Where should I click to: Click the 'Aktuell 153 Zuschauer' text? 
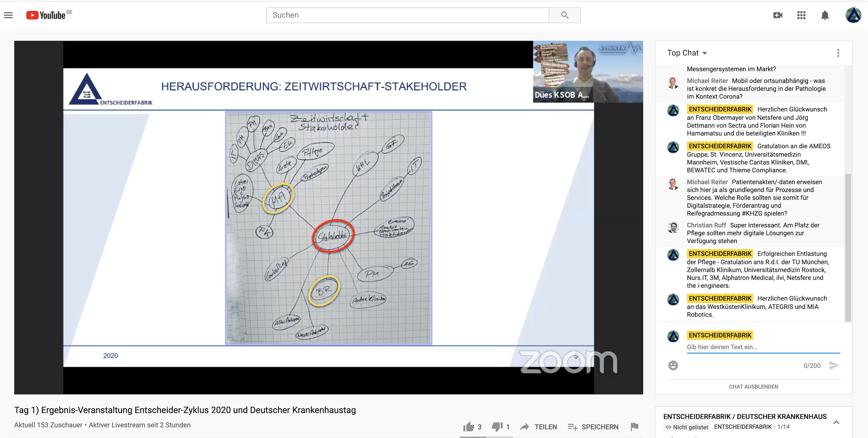click(48, 425)
